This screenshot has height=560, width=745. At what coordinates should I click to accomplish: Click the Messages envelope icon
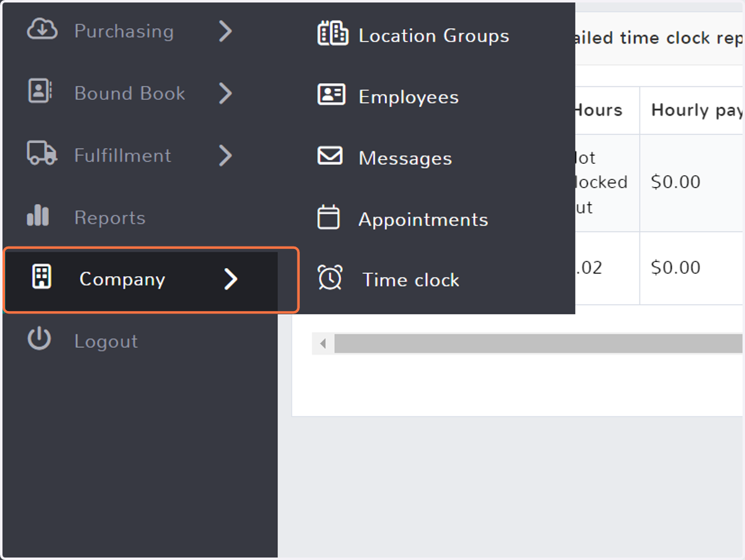tap(330, 155)
